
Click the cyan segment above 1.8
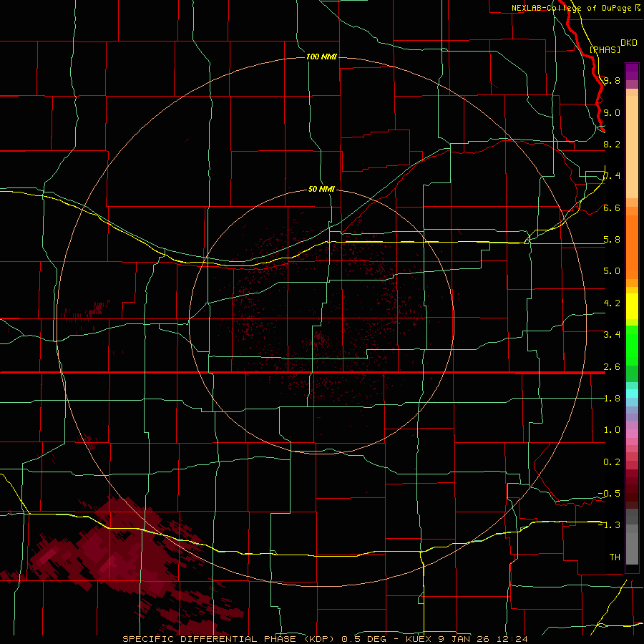[632, 394]
